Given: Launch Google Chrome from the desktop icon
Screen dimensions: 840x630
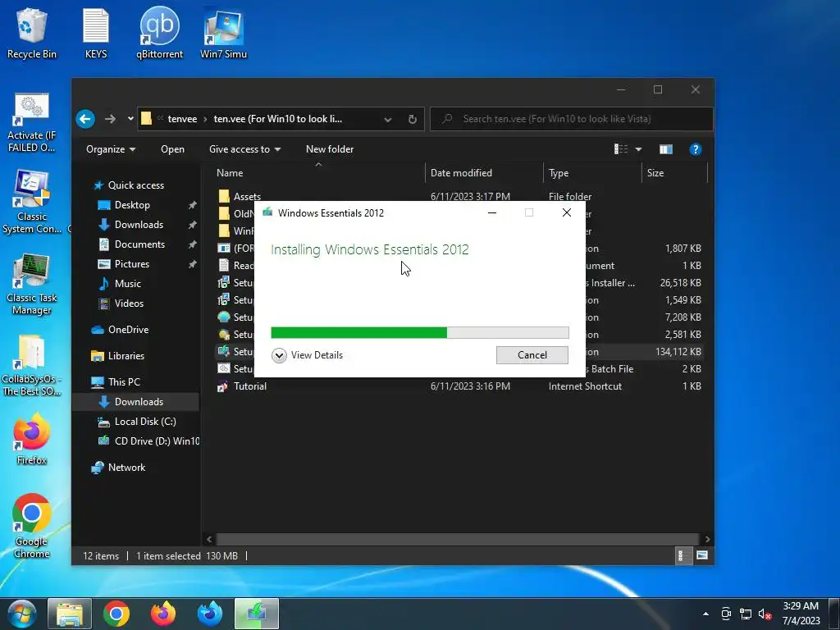Looking at the screenshot, I should tap(31, 526).
